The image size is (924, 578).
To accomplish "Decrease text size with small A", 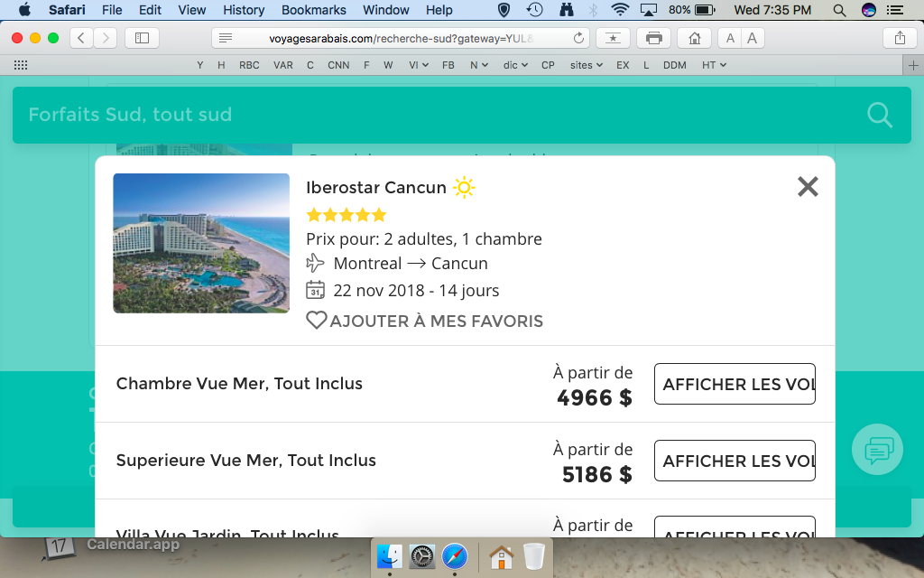I will tap(730, 38).
